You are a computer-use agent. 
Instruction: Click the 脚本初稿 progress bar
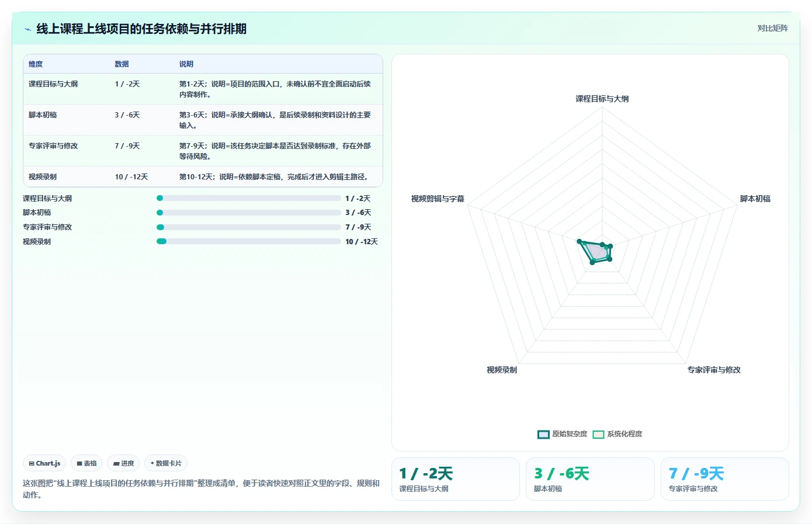click(248, 213)
